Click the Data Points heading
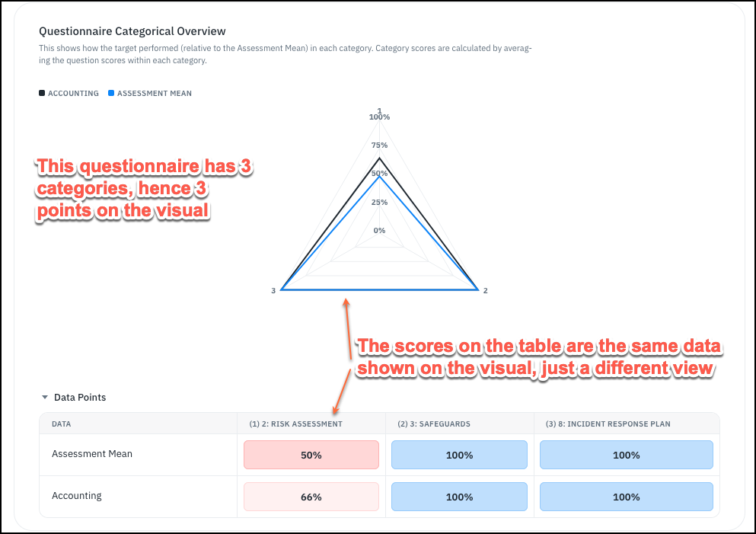The image size is (756, 534). point(80,398)
